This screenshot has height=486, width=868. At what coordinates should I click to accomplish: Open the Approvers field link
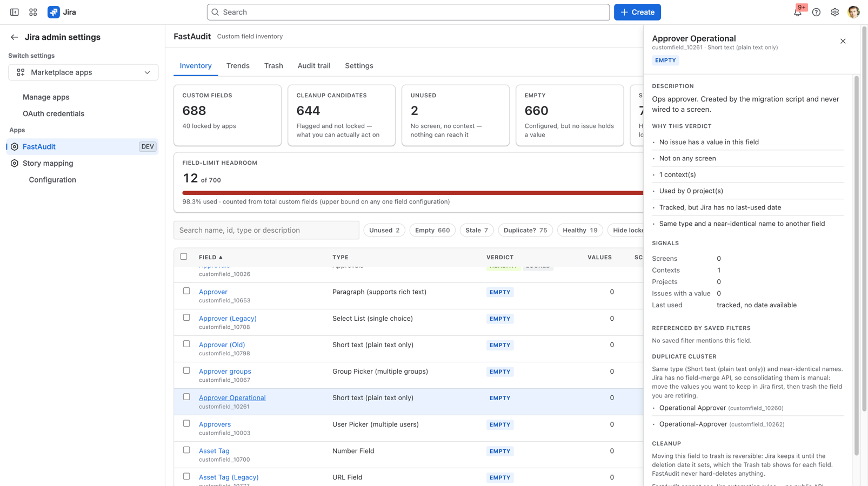click(215, 424)
